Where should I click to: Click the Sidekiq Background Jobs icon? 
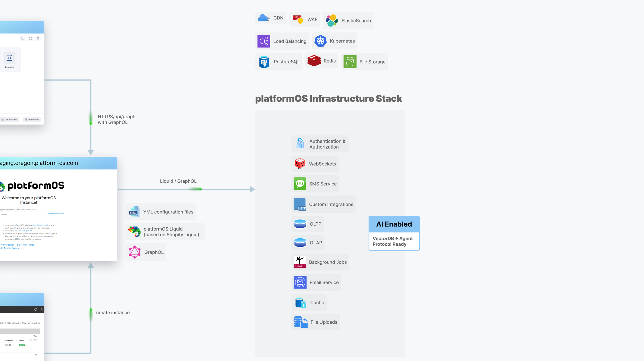pos(300,261)
